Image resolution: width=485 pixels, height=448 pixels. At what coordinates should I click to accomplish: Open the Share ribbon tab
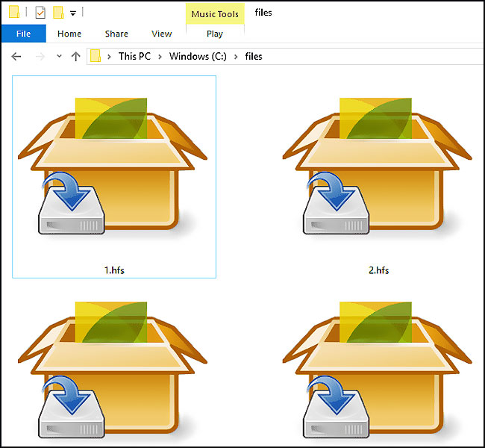[116, 34]
